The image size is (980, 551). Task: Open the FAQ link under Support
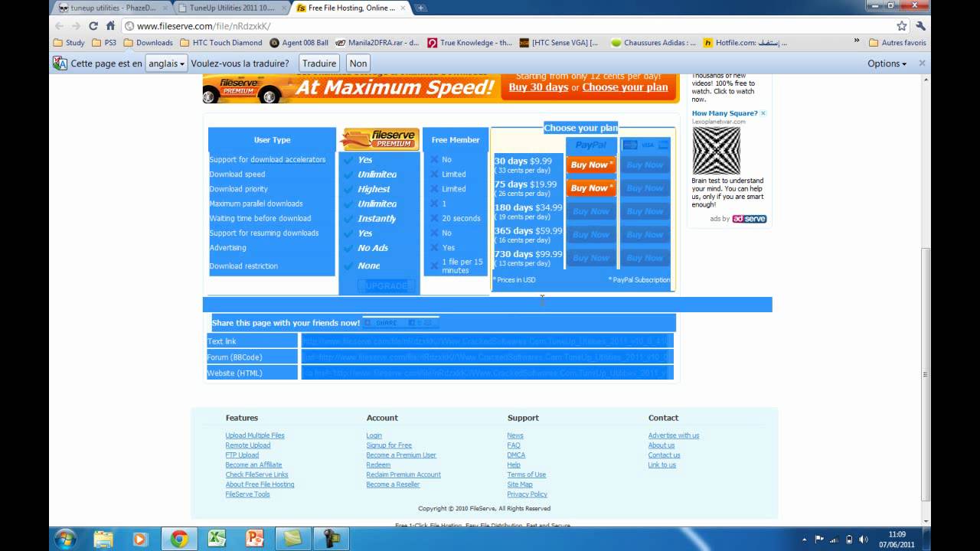513,445
